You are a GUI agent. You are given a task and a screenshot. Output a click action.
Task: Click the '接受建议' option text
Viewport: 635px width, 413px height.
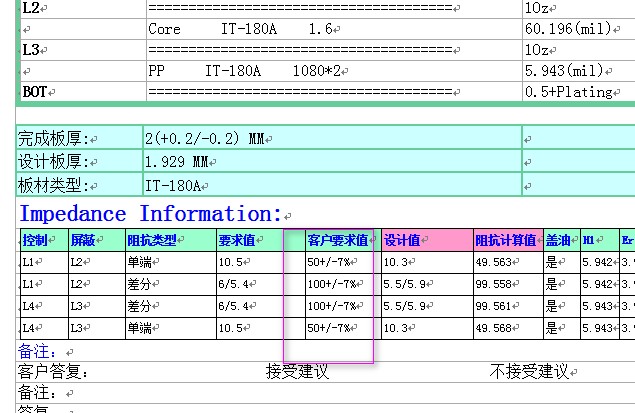point(297,371)
